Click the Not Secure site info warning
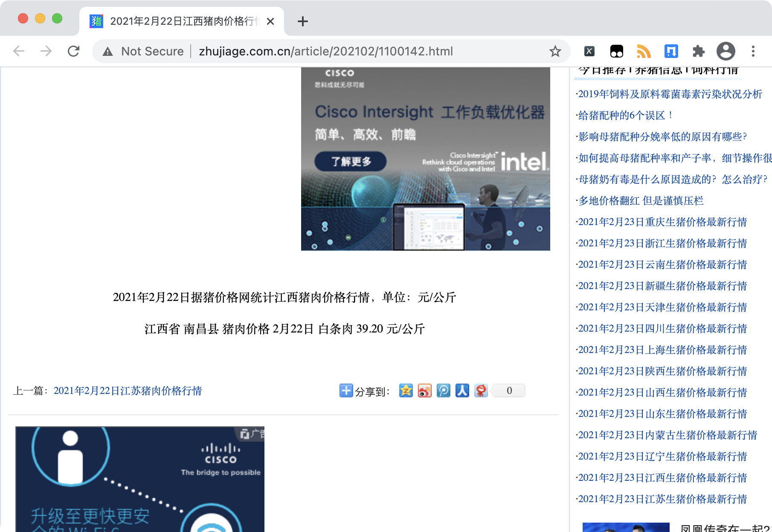772x532 pixels. pyautogui.click(x=144, y=52)
